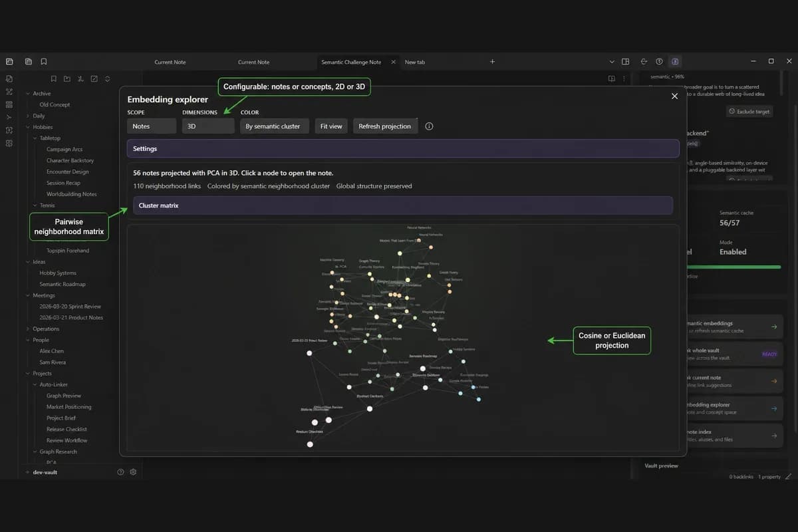
Task: Open the graph view ribbon icon
Action: (9, 92)
